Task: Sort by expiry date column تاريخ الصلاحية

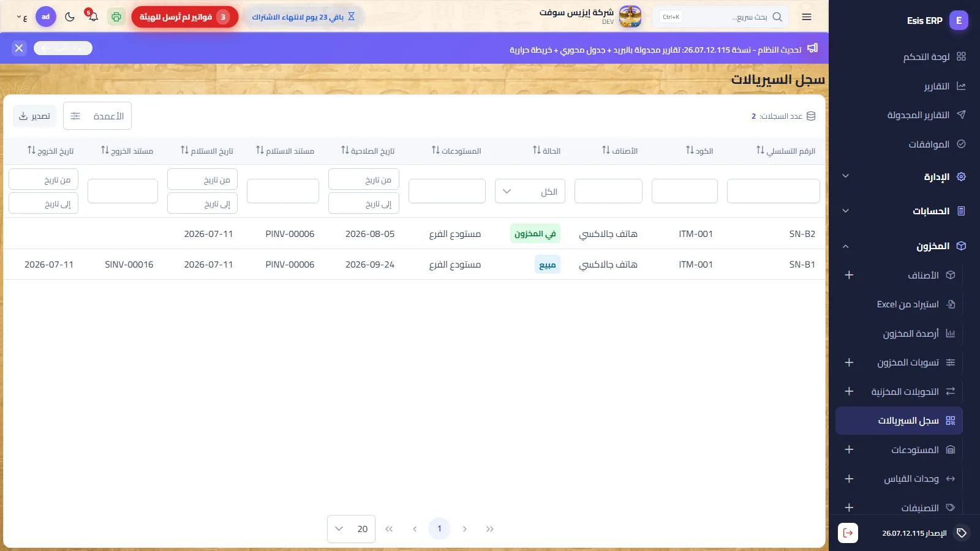Action: click(x=367, y=151)
